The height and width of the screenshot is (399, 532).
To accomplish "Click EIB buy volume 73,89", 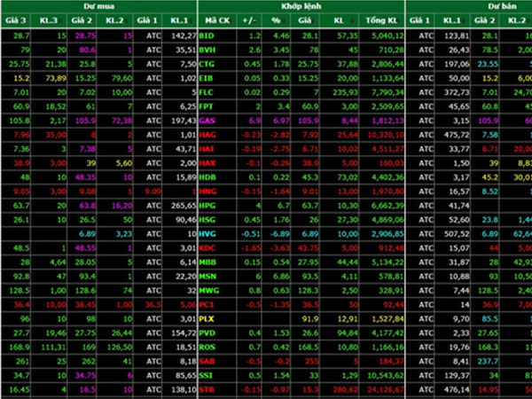I will [x=56, y=78].
